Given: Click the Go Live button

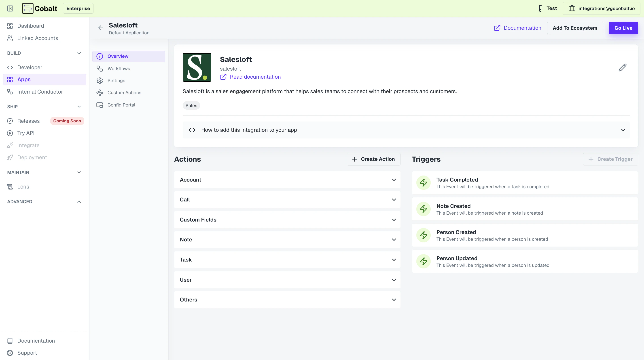Looking at the screenshot, I should tap(623, 28).
